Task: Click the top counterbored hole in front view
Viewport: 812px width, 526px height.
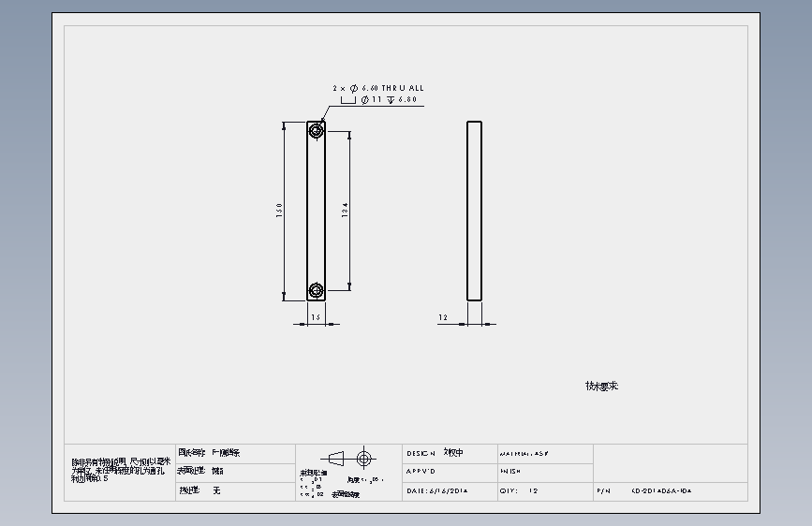Action: pos(317,130)
